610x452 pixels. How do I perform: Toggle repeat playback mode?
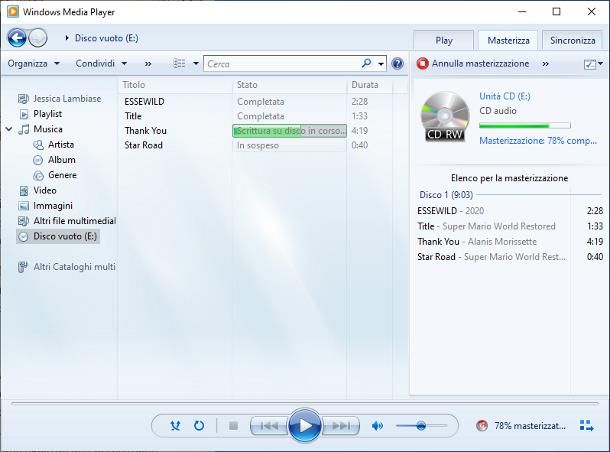click(x=199, y=426)
